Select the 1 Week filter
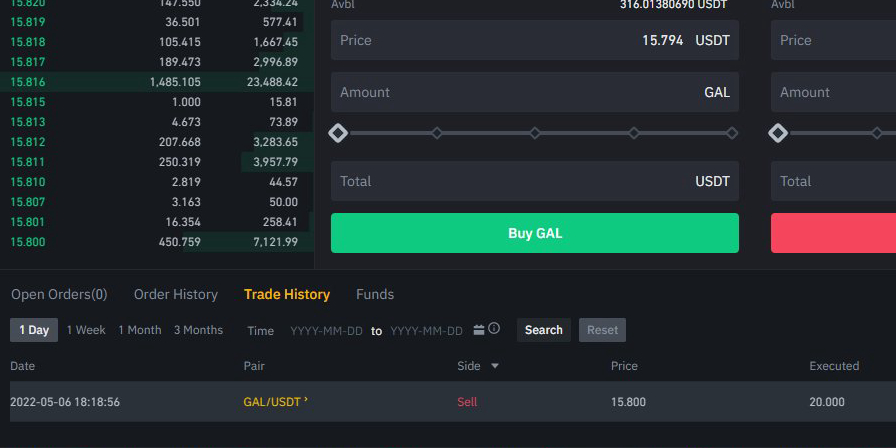This screenshot has width=896, height=448. point(86,330)
